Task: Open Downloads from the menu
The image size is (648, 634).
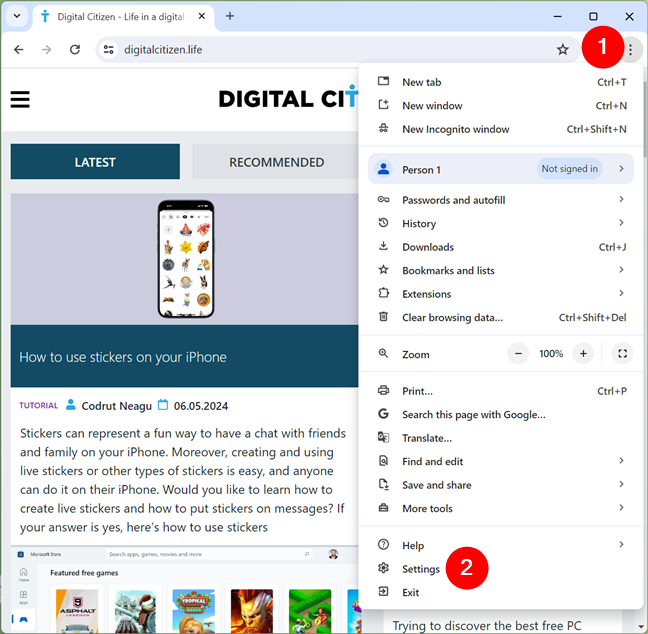Action: click(501, 247)
